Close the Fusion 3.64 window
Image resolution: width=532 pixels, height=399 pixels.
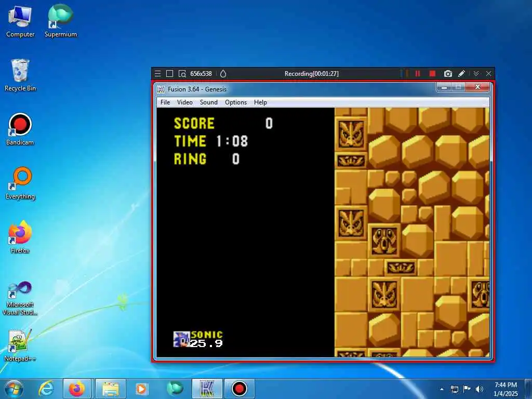coord(477,87)
